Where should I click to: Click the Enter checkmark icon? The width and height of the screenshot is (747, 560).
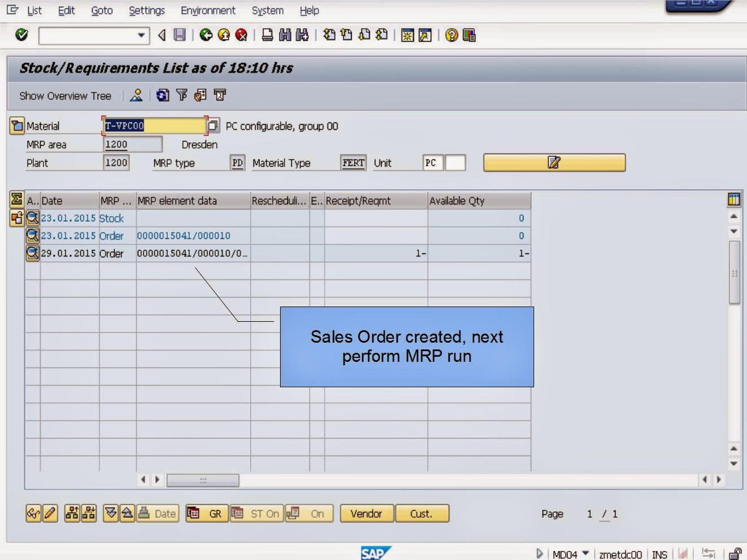point(21,35)
